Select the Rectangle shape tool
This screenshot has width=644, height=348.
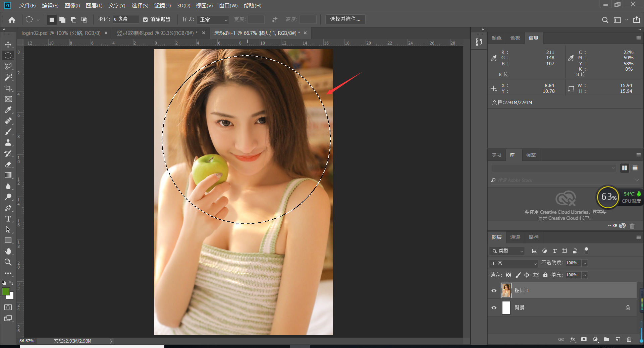[8, 240]
